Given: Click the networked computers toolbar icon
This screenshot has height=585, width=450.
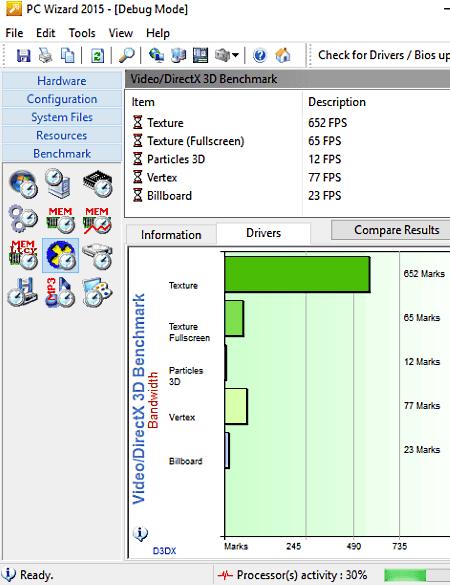Looking at the screenshot, I should (x=178, y=56).
